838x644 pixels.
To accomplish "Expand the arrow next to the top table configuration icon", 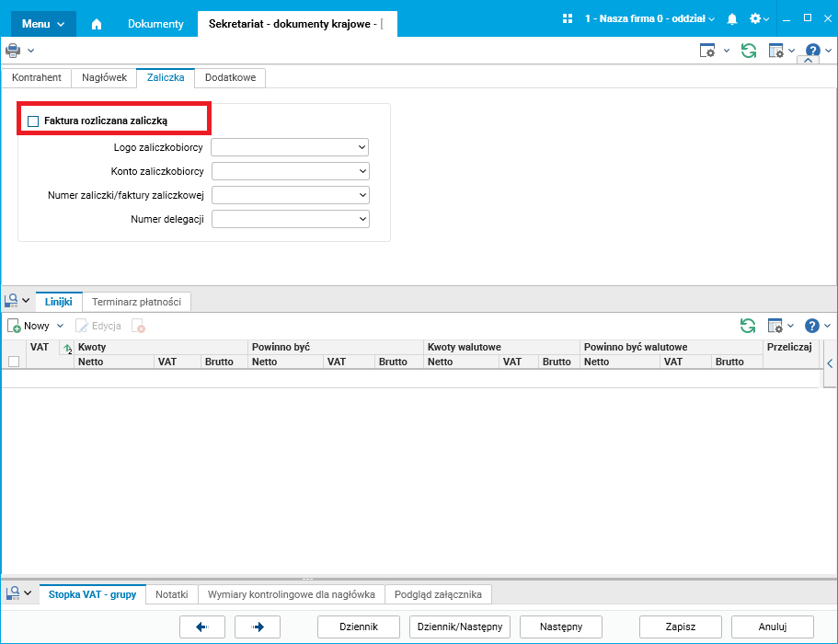I will tap(791, 51).
